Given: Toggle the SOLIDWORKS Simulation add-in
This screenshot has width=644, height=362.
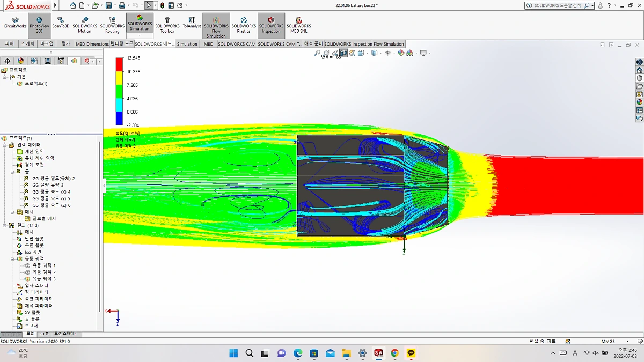Looking at the screenshot, I should [140, 23].
